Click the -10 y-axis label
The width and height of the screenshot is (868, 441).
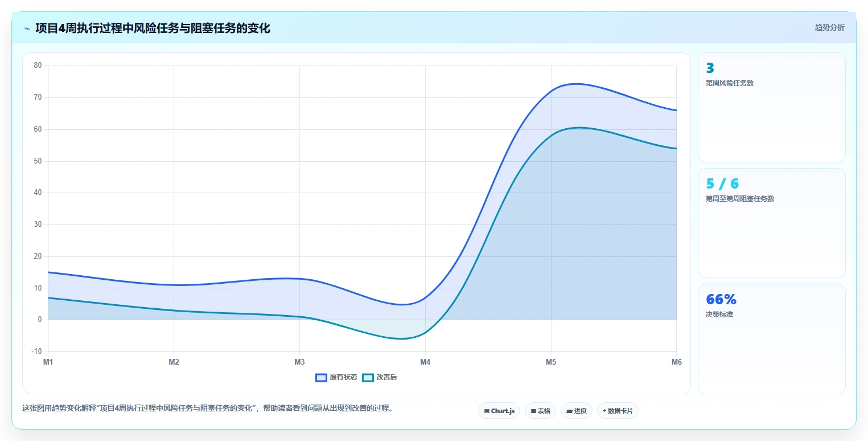(37, 352)
